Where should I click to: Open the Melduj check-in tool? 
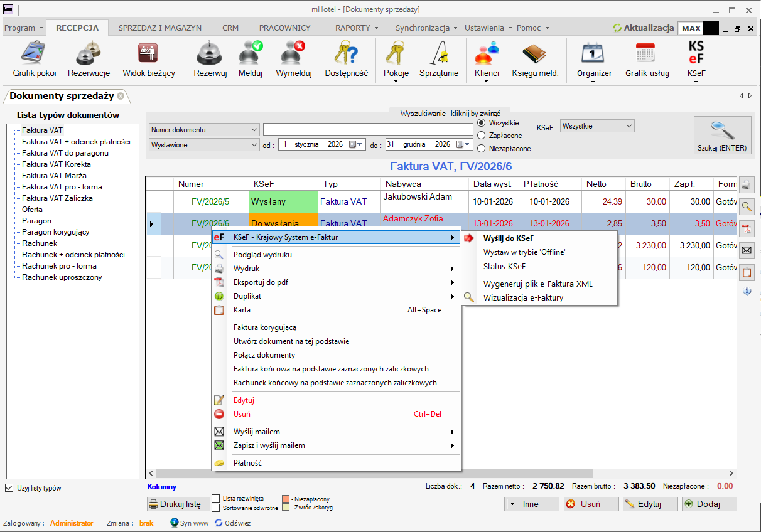point(251,60)
